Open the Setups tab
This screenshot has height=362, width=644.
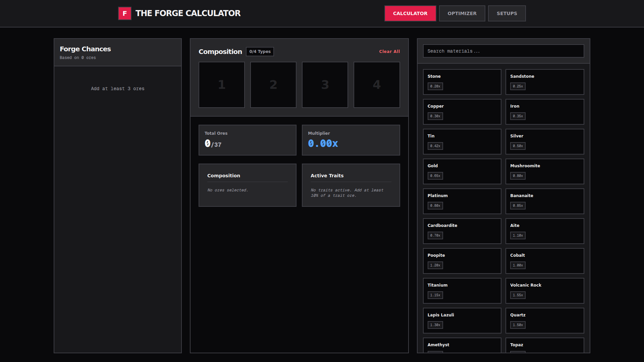tap(506, 13)
